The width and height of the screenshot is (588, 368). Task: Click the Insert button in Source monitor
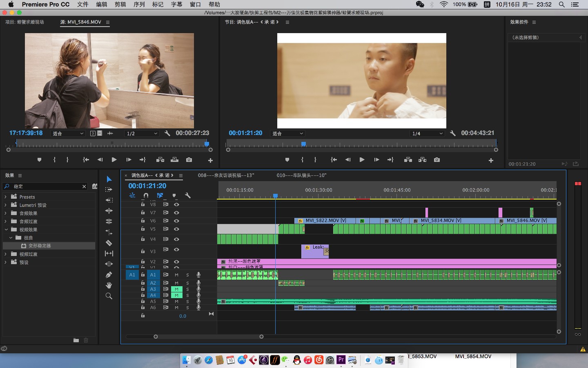(160, 160)
